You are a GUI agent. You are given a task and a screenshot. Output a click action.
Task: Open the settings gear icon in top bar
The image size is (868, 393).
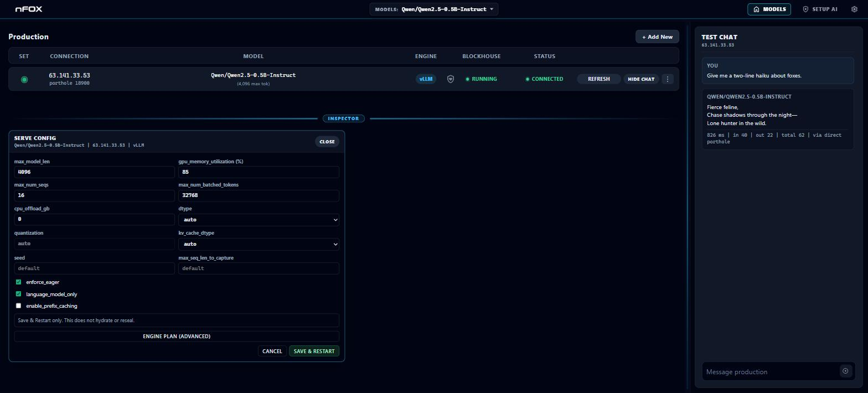pos(854,9)
